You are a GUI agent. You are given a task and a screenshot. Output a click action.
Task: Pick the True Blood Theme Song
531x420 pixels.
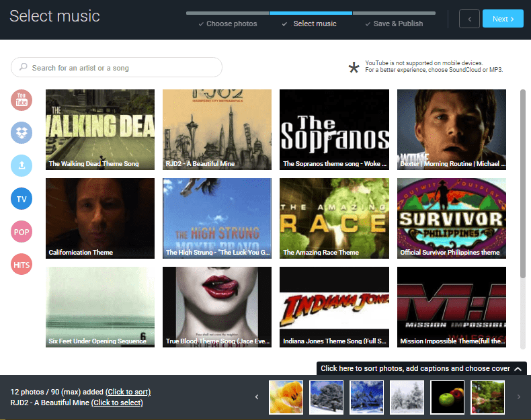[217, 307]
